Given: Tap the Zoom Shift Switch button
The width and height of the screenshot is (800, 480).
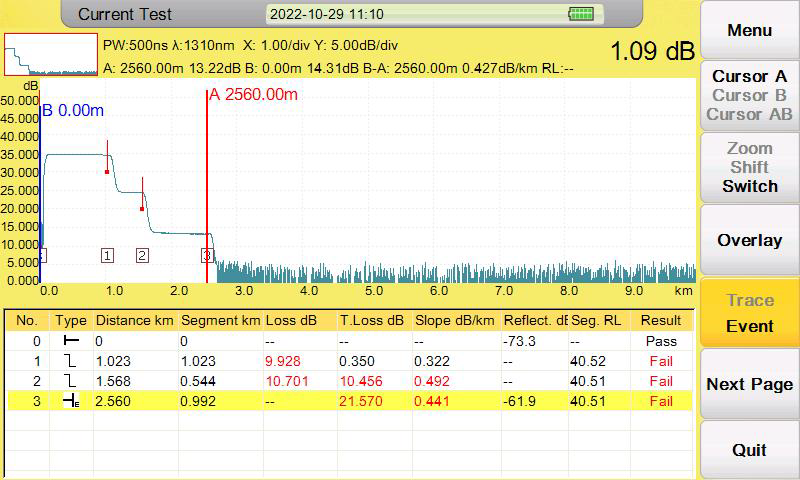Looking at the screenshot, I should point(749,167).
